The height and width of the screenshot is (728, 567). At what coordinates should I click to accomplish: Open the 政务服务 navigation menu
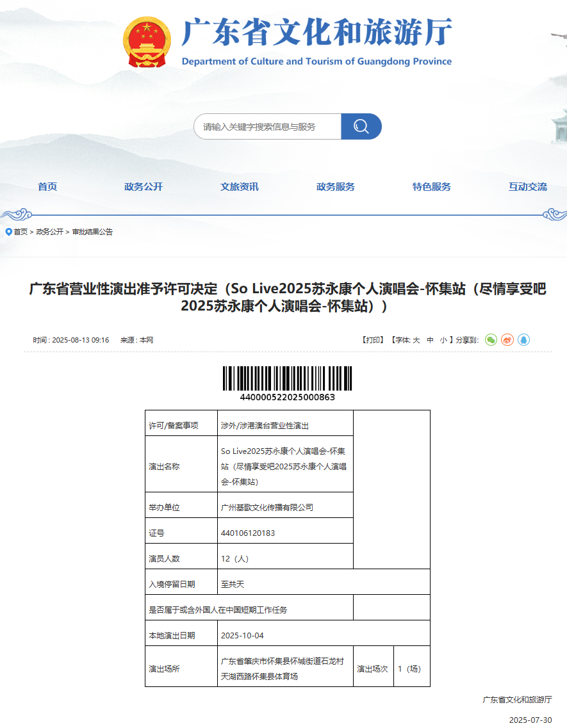click(336, 187)
